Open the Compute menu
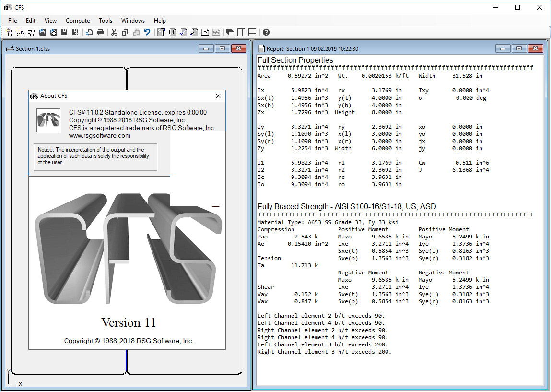Screen dimensions: 551x392 click(x=78, y=21)
